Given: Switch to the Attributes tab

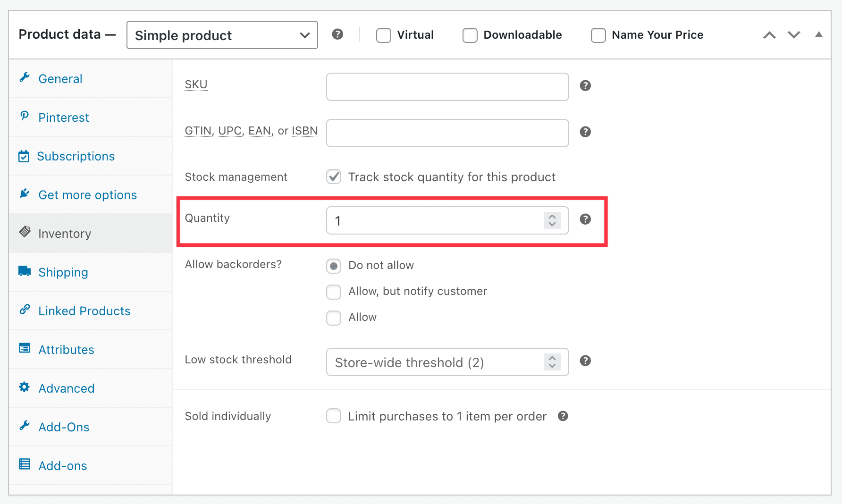Looking at the screenshot, I should click(66, 349).
